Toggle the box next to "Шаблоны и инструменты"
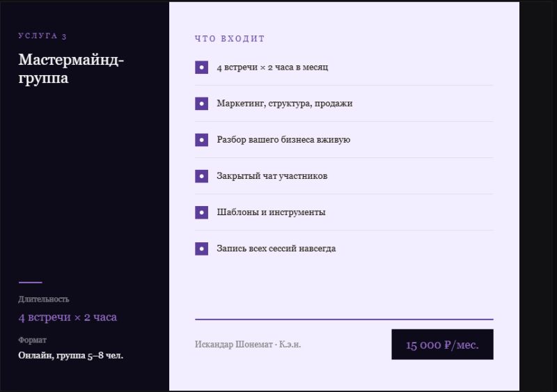557x392 pixels. coord(202,212)
